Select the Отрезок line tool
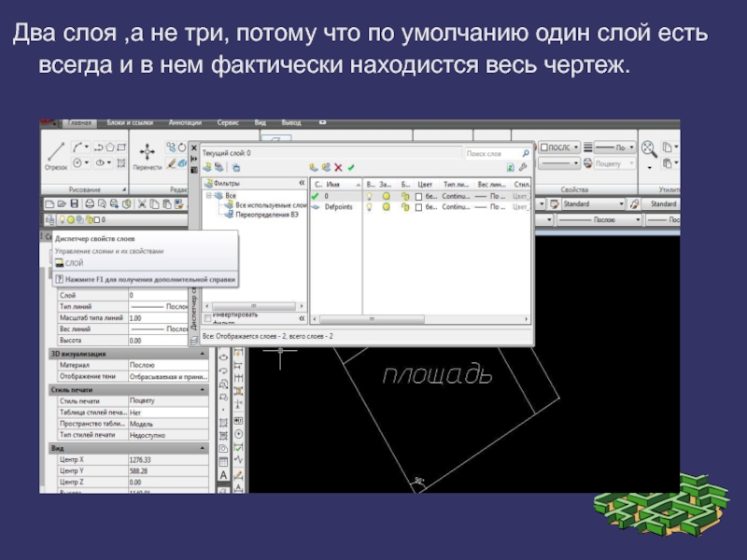This screenshot has width=747, height=560. point(56,156)
